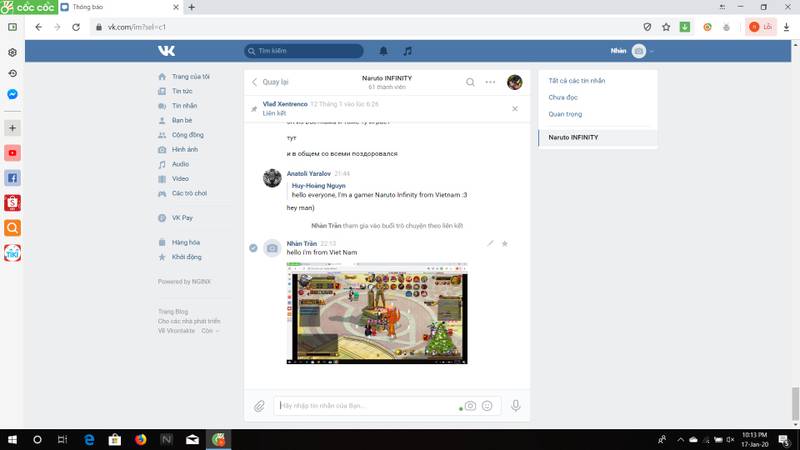Toggle selection checkmark on Nhân Trần's message
The width and height of the screenshot is (800, 450).
[x=253, y=248]
